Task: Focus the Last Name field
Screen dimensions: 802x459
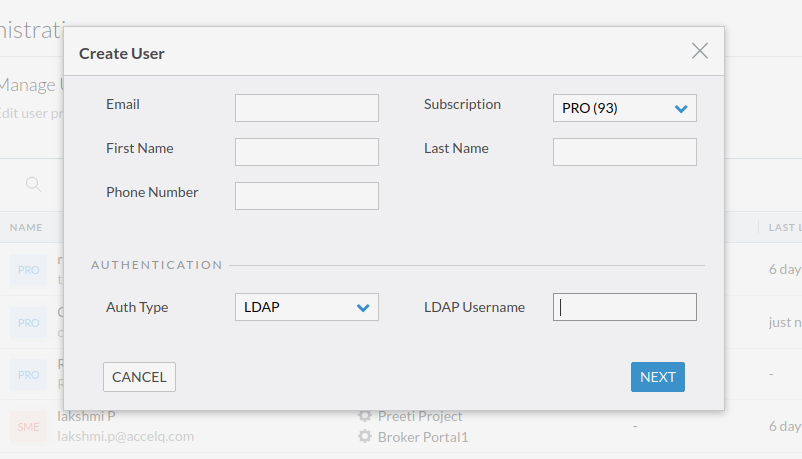Action: pos(625,152)
